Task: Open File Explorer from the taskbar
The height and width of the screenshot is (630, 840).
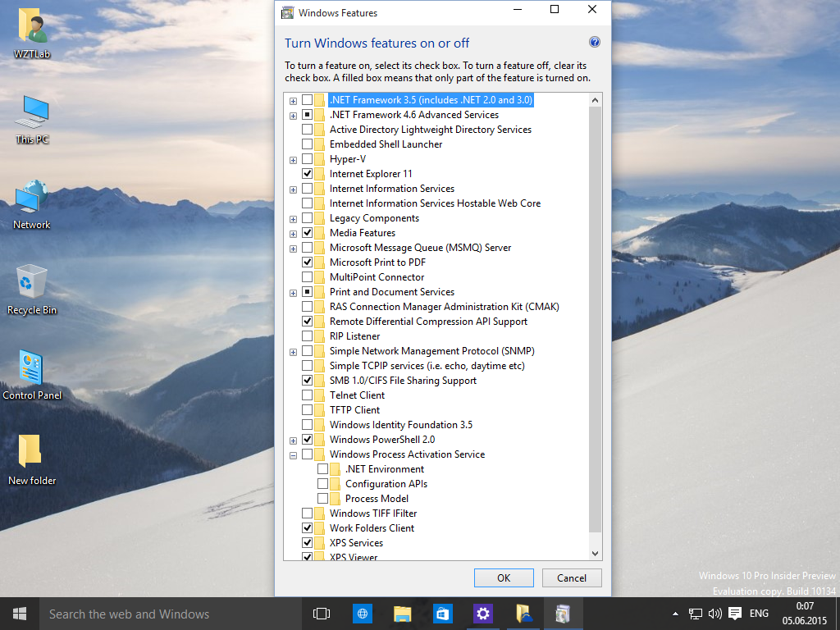Action: 402,614
